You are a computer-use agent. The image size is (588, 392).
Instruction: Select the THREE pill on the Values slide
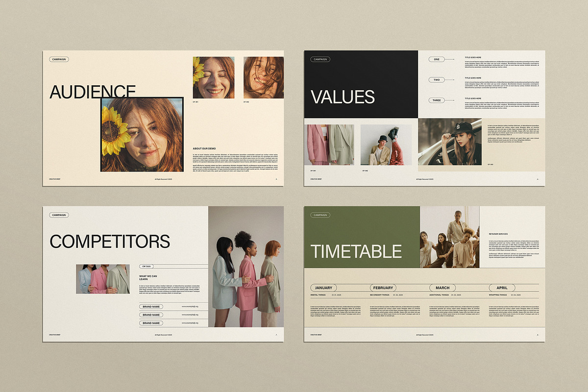point(436,100)
